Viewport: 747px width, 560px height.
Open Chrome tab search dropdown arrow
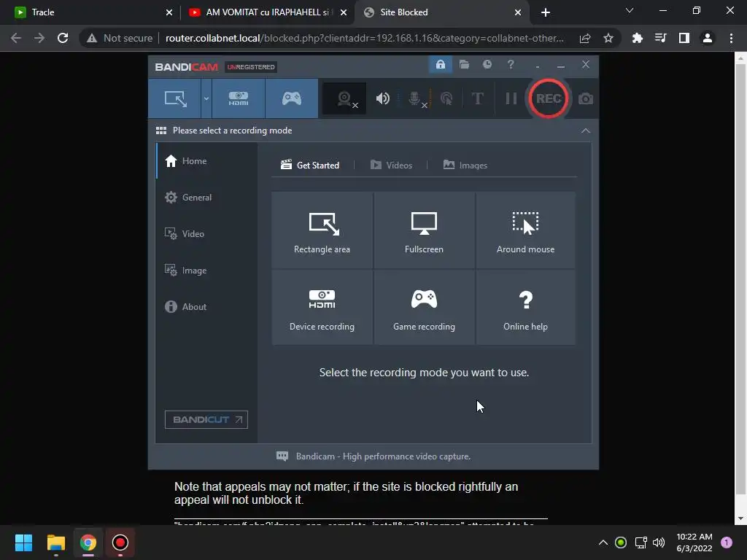[x=630, y=10]
